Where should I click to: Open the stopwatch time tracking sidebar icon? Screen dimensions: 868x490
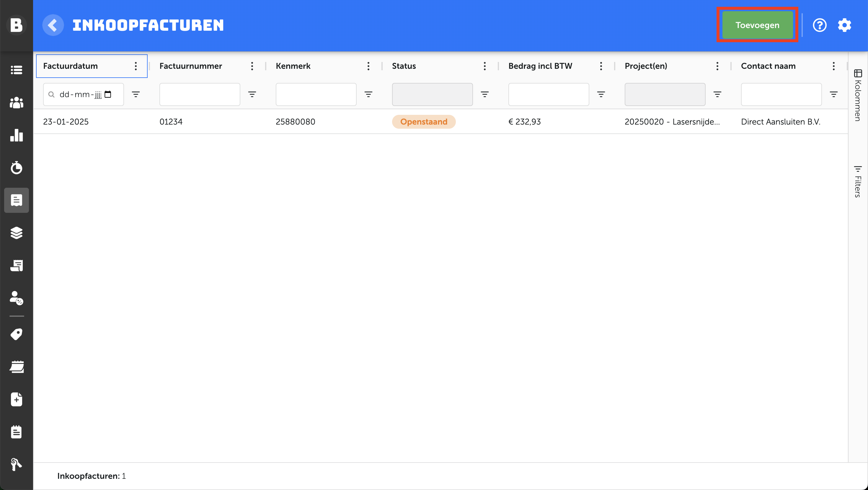pyautogui.click(x=16, y=167)
